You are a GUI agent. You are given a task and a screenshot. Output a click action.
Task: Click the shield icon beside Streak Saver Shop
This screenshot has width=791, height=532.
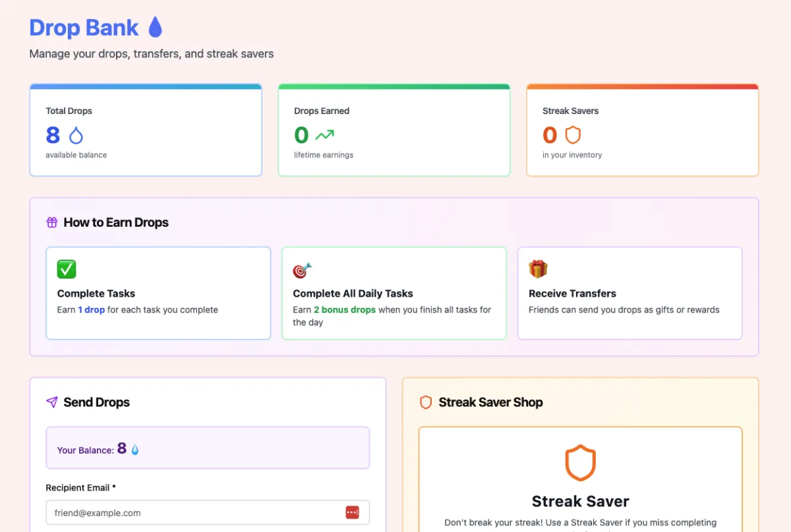(x=426, y=402)
